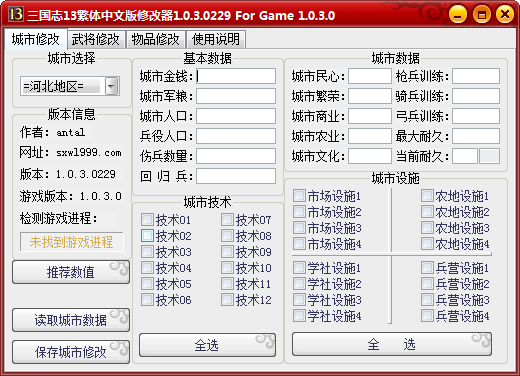Screen dimensions: 520x376
Task: Toggle the 学社设施3 checkbox
Action: point(299,300)
